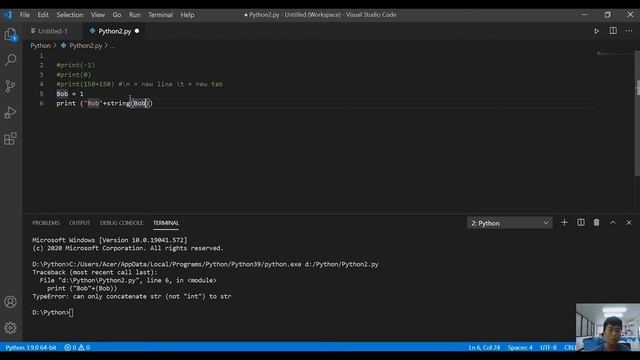Image resolution: width=640 pixels, height=360 pixels.
Task: Click UTF-8 encoding in status bar
Action: [548, 347]
